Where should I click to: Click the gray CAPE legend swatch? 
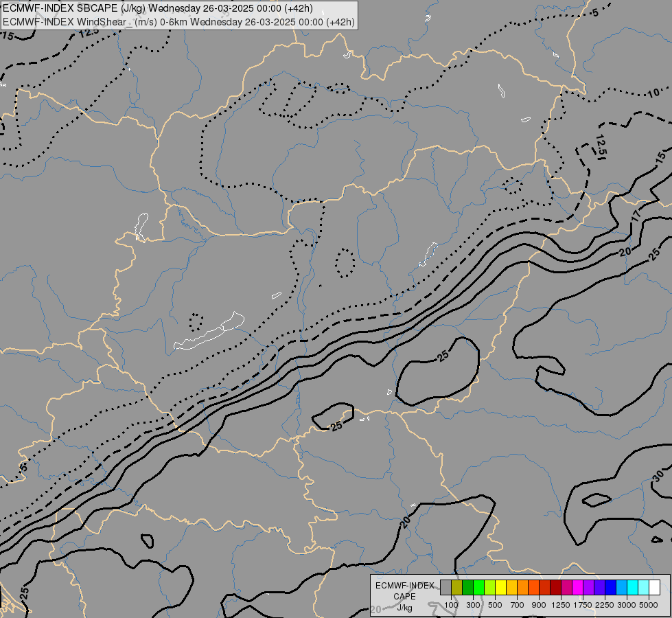(x=445, y=587)
